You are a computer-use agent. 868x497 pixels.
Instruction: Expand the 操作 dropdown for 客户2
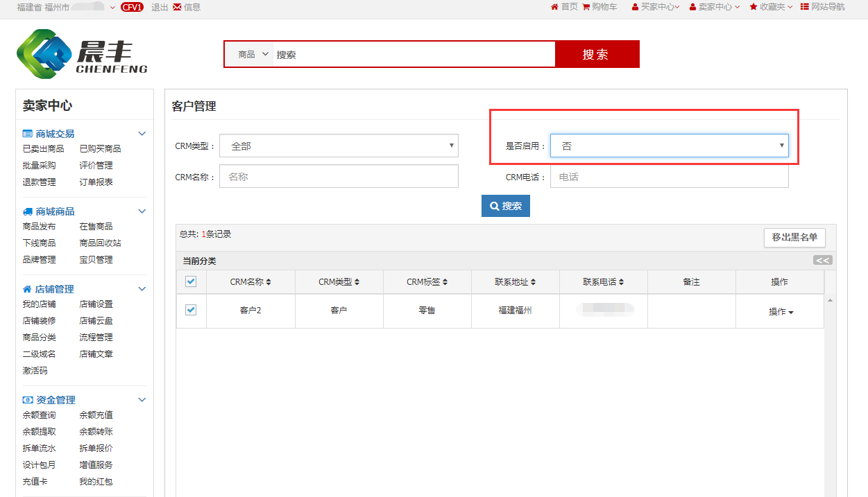[781, 312]
